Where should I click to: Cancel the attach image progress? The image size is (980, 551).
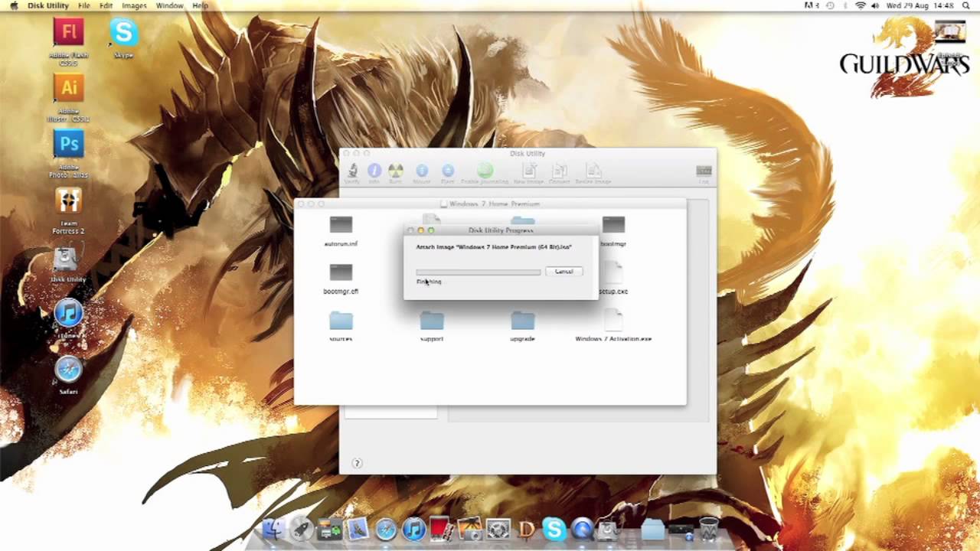(564, 272)
